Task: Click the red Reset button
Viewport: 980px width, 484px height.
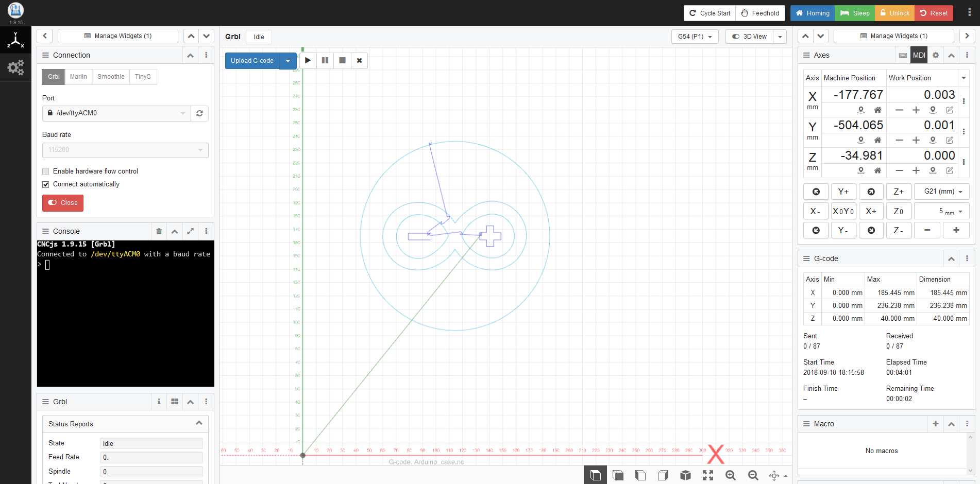Action: [x=934, y=13]
